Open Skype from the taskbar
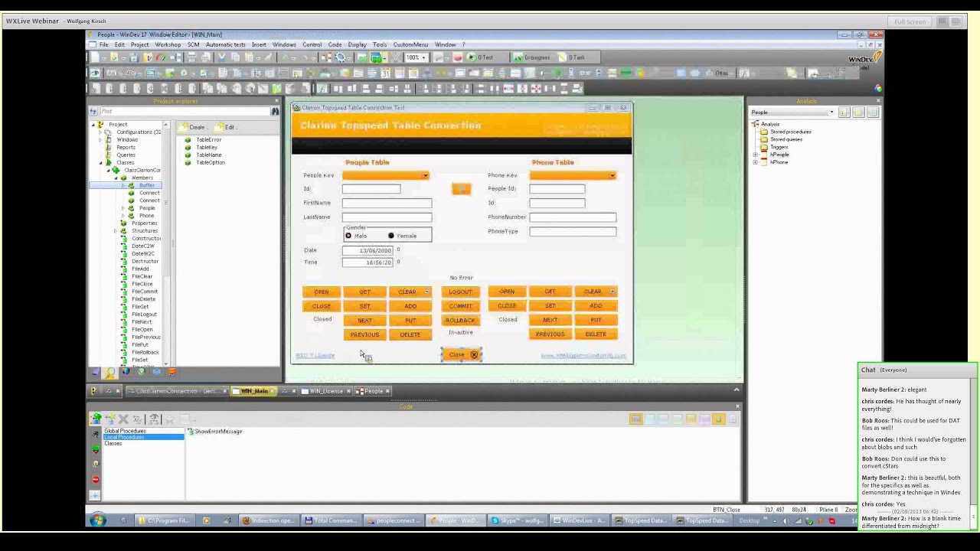 pos(518,521)
